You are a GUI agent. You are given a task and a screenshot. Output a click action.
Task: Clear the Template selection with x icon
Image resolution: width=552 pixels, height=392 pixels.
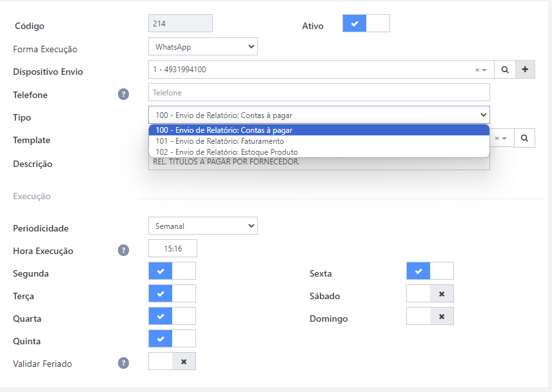click(x=497, y=138)
